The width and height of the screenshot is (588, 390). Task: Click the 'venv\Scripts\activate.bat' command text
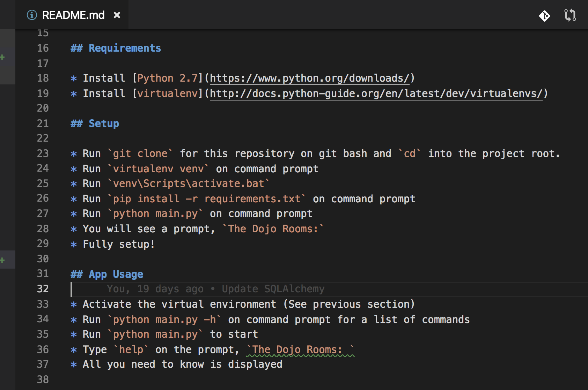pyautogui.click(x=187, y=183)
